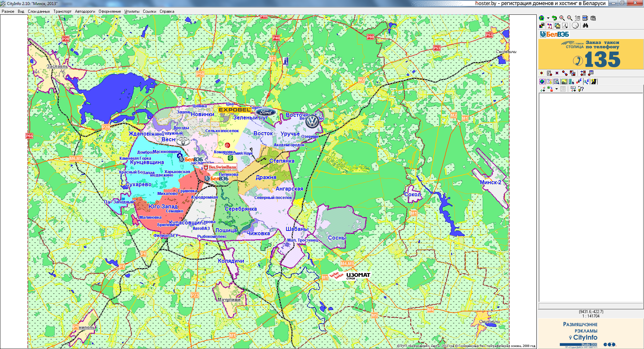Toggle the pictures overlay button
644x349 pixels.
pos(557,26)
